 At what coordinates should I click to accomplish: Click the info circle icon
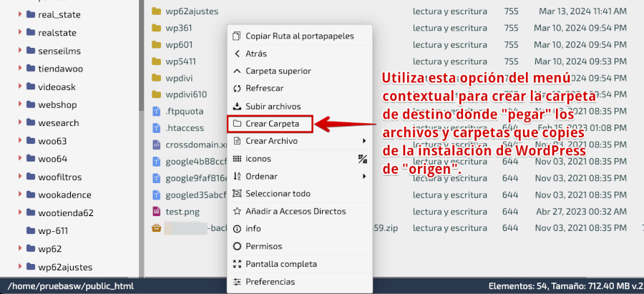pos(237,229)
